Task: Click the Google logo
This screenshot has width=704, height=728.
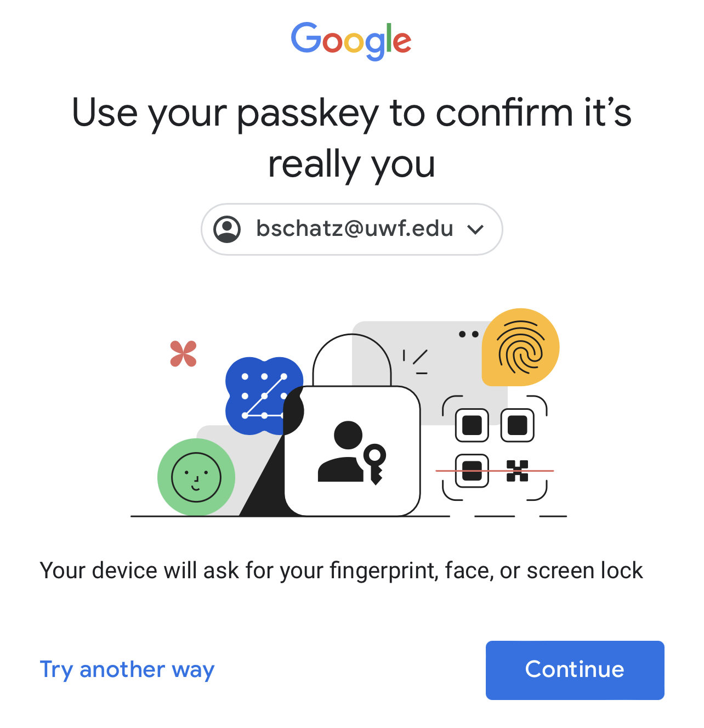Action: point(351,41)
